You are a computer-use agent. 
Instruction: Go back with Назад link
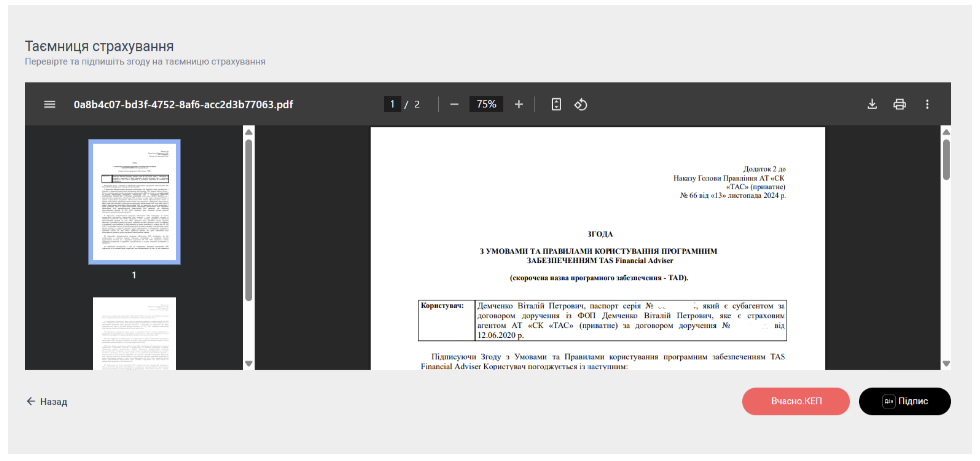tap(47, 401)
